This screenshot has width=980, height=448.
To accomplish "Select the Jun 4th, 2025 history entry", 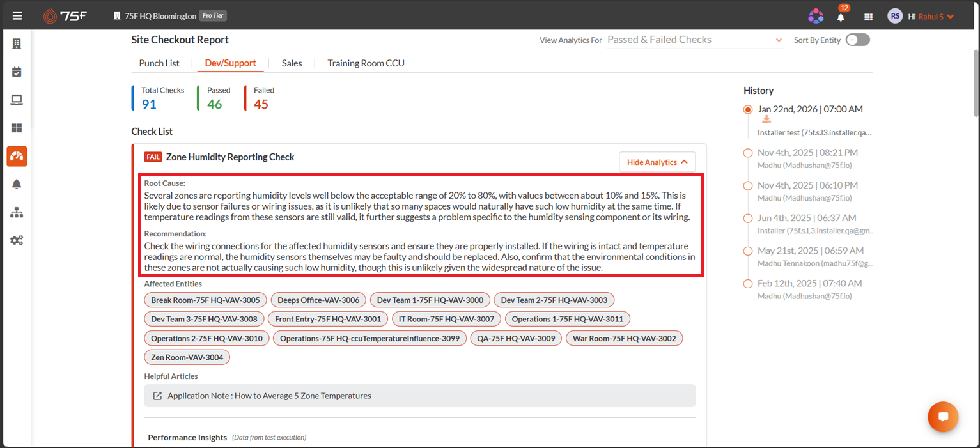I will pyautogui.click(x=807, y=218).
